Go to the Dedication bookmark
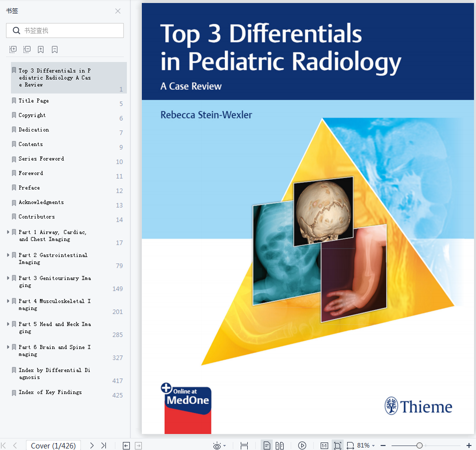 point(33,129)
